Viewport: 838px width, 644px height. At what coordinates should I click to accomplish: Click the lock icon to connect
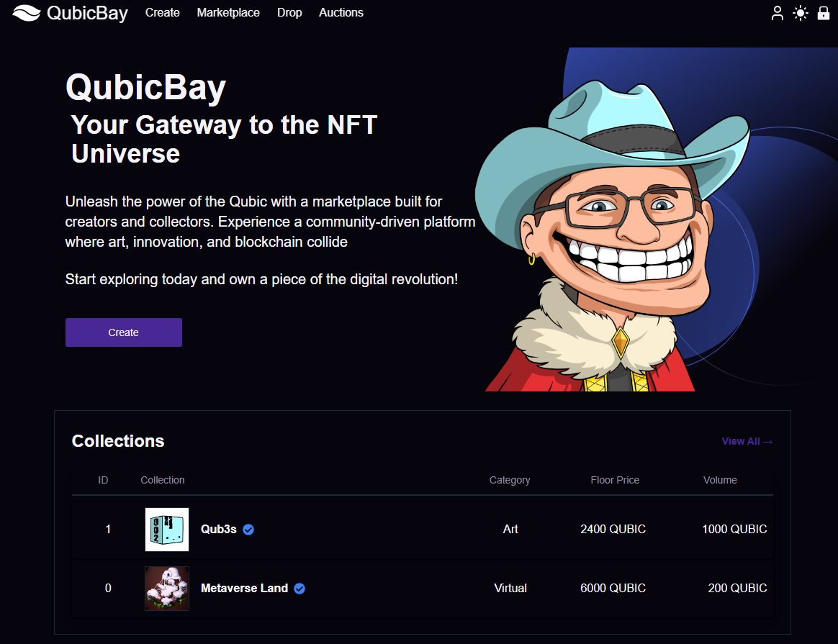coord(824,13)
